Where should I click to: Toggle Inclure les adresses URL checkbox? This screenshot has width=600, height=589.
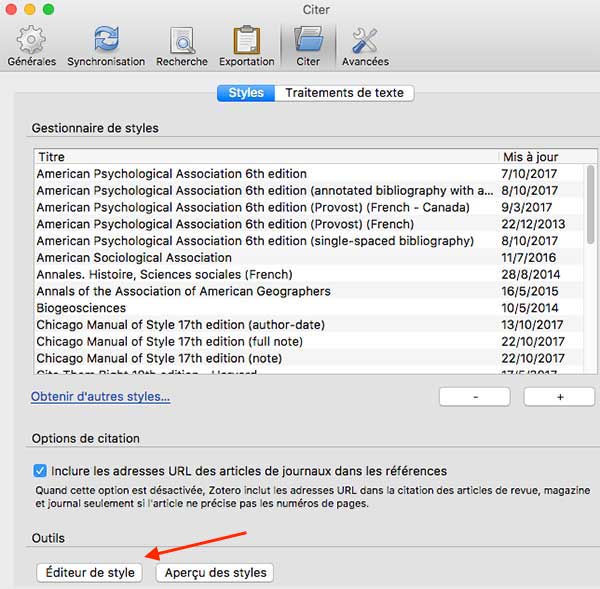[x=40, y=471]
